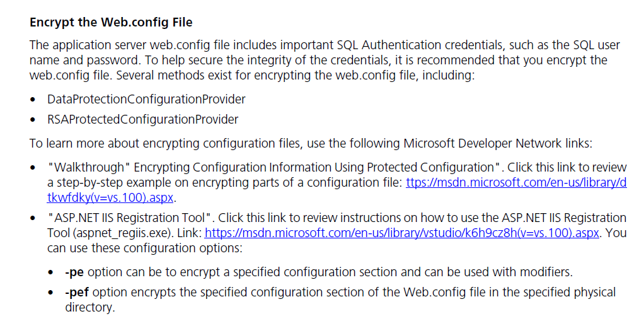Screen dimensions: 644x321
Task: Click the quoted "ASP.NET IIS Registration Tool" title
Action: click(x=129, y=218)
